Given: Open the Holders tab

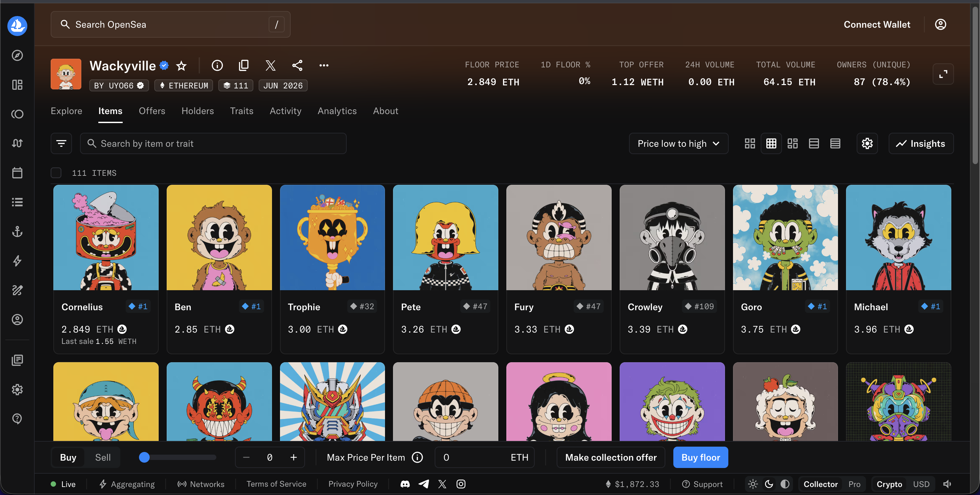Looking at the screenshot, I should [x=197, y=111].
